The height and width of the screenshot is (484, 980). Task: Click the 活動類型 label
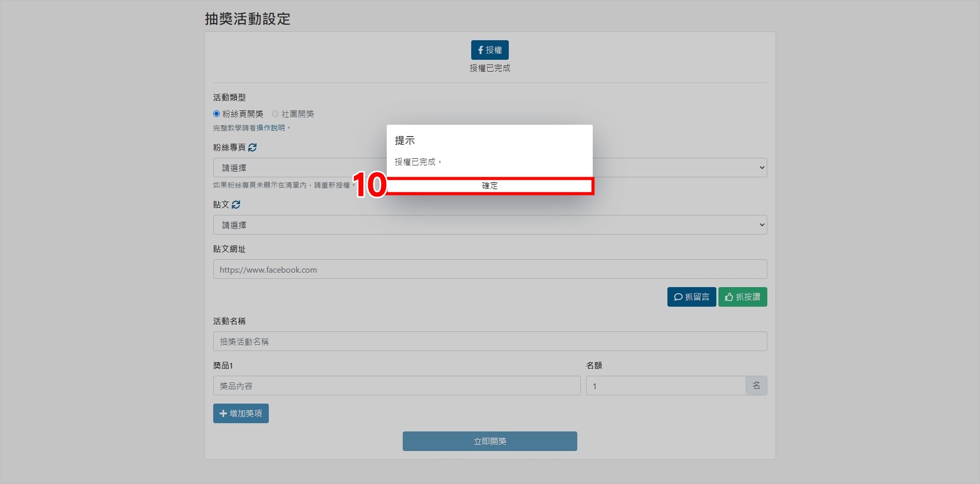pyautogui.click(x=229, y=97)
